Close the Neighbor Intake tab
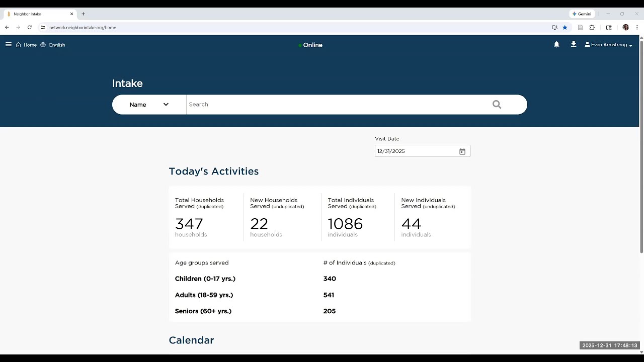Screen dimensions: 644x362 point(71,14)
